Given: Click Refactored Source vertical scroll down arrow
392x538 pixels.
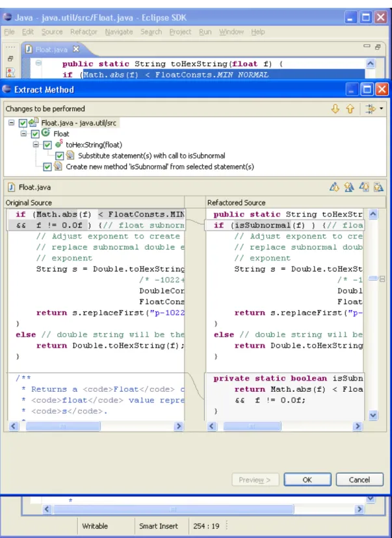Looking at the screenshot, I should click(372, 415).
